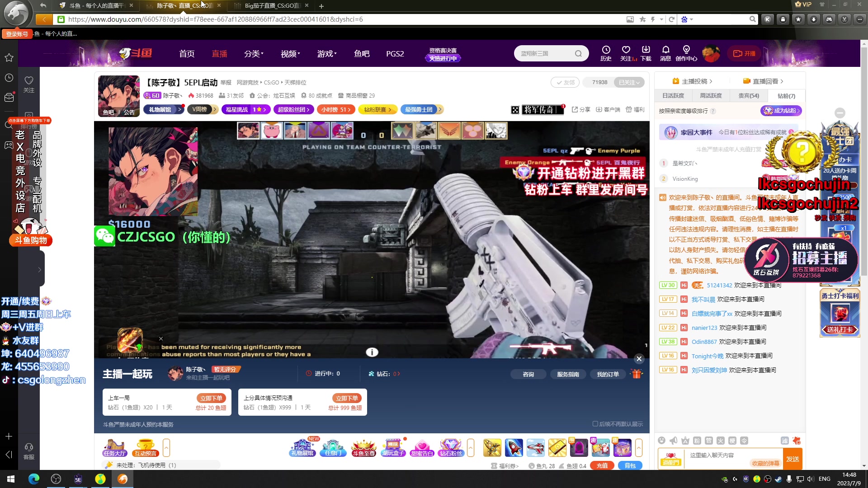Click 立即下单 for 上车一局
This screenshot has width=868, height=488.
[x=211, y=398]
